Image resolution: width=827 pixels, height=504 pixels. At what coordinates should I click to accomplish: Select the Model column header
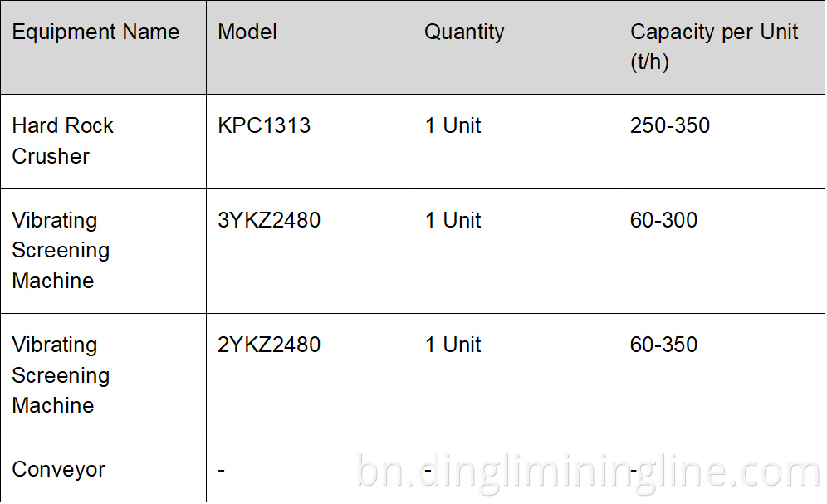(247, 32)
